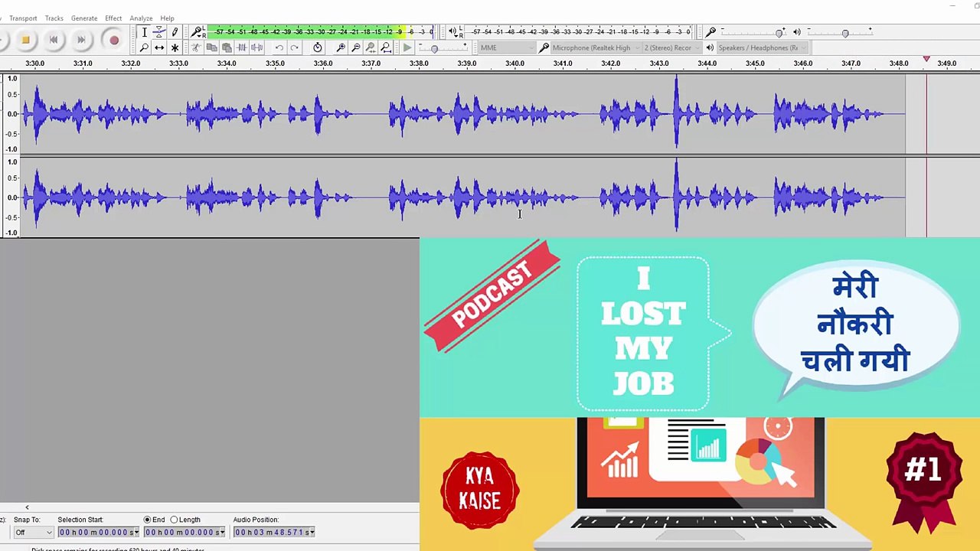Click the Fit Project zoom icon
980x551 pixels.
click(386, 47)
